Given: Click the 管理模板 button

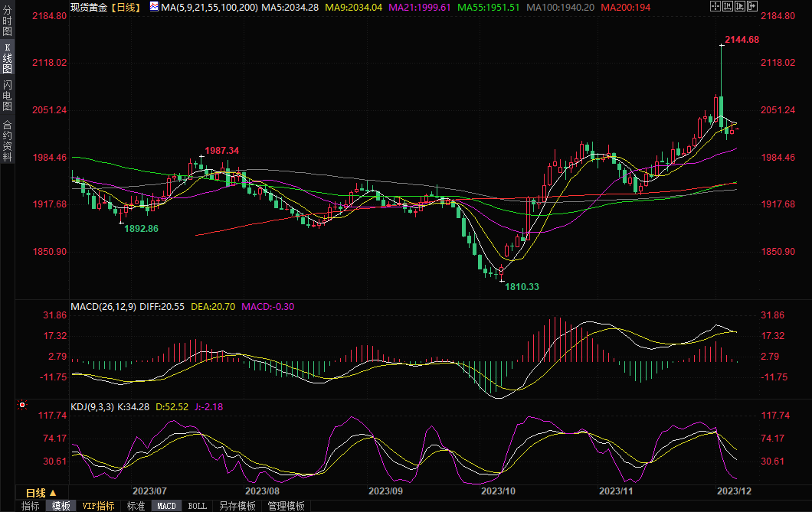Looking at the screenshot, I should (286, 506).
